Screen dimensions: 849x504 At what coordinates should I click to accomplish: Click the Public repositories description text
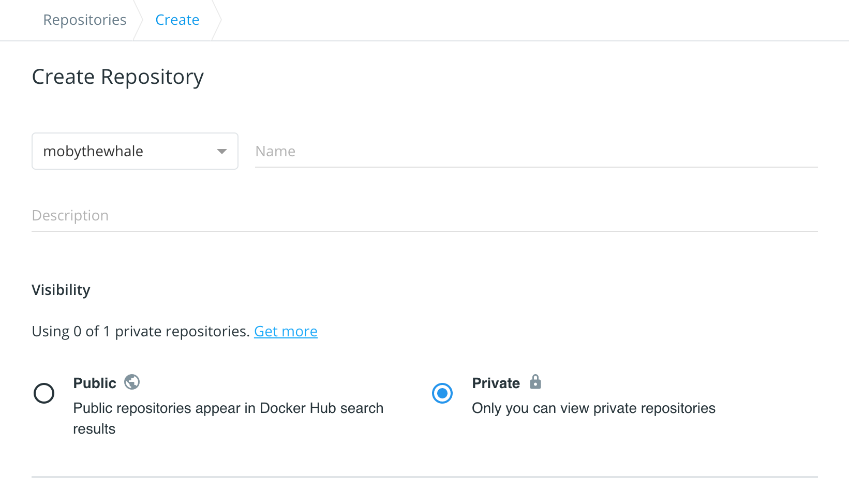(x=228, y=418)
